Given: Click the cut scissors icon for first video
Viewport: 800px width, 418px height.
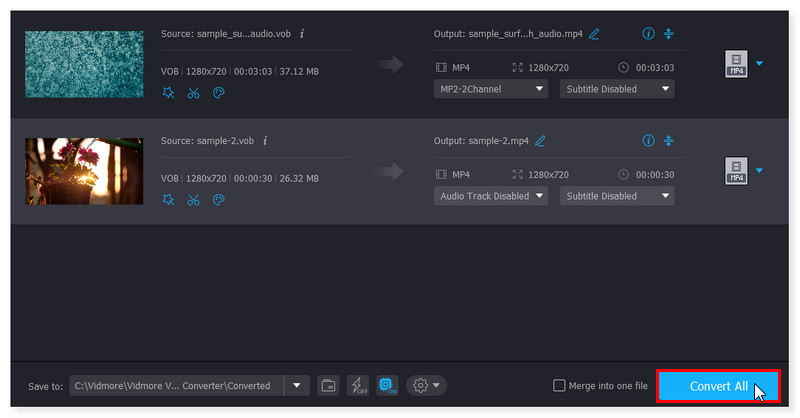Looking at the screenshot, I should pyautogui.click(x=193, y=93).
